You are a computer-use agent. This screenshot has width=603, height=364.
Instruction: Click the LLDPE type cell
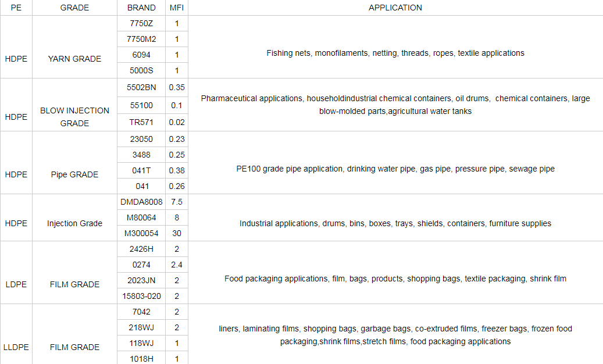16,347
